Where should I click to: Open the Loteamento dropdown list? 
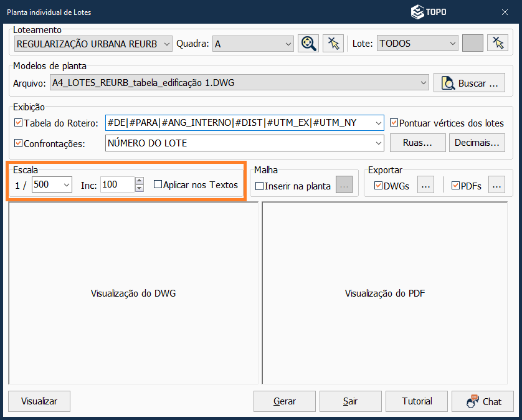(166, 44)
